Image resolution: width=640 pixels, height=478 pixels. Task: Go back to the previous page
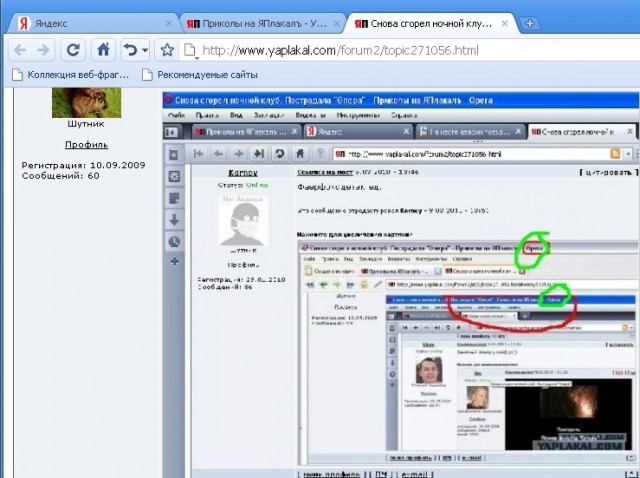pyautogui.click(x=20, y=50)
